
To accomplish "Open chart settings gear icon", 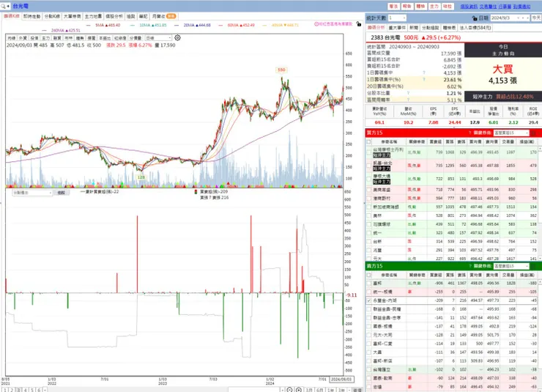I will [x=177, y=37].
